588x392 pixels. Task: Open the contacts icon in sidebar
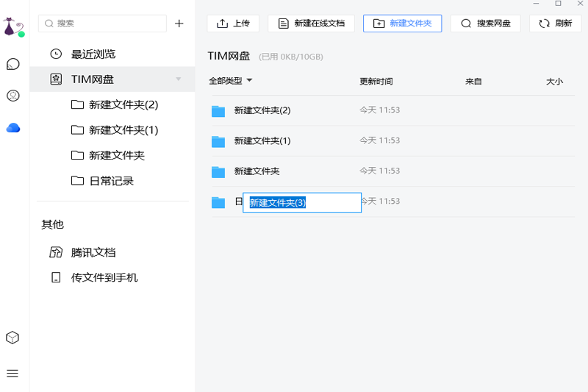12,96
